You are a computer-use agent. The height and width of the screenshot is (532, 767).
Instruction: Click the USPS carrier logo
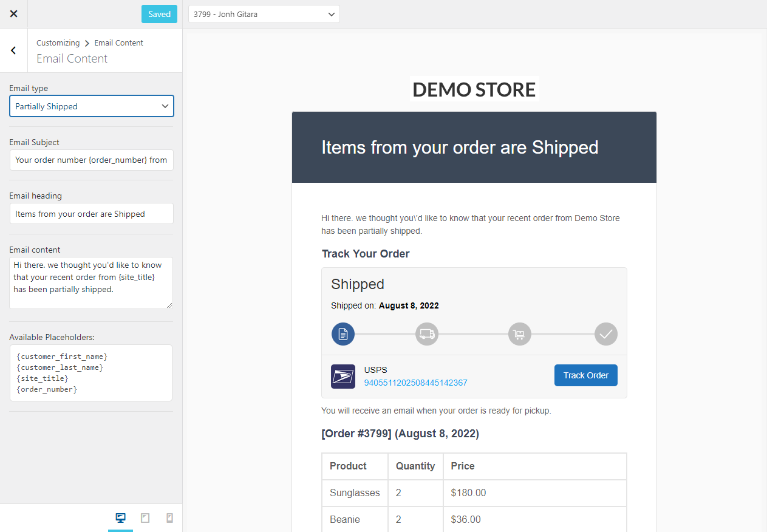[x=343, y=376]
